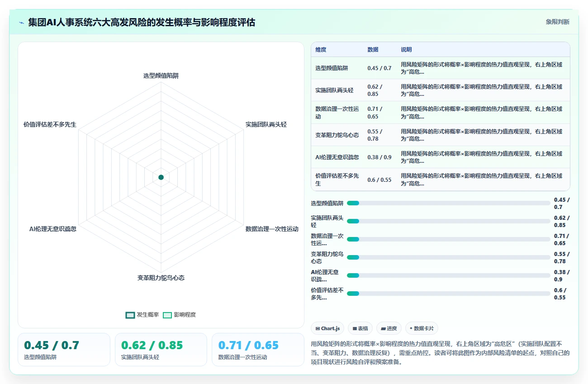Click the 0.38 / 0.9 progress row value
The image size is (588, 384).
point(562,275)
